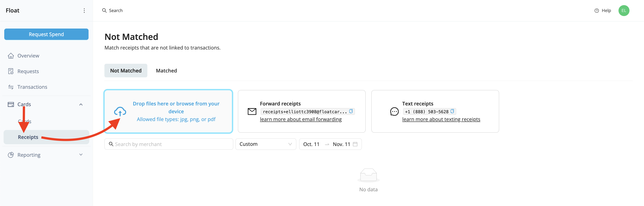
Task: Copy the text receipts phone number
Action: tap(452, 111)
